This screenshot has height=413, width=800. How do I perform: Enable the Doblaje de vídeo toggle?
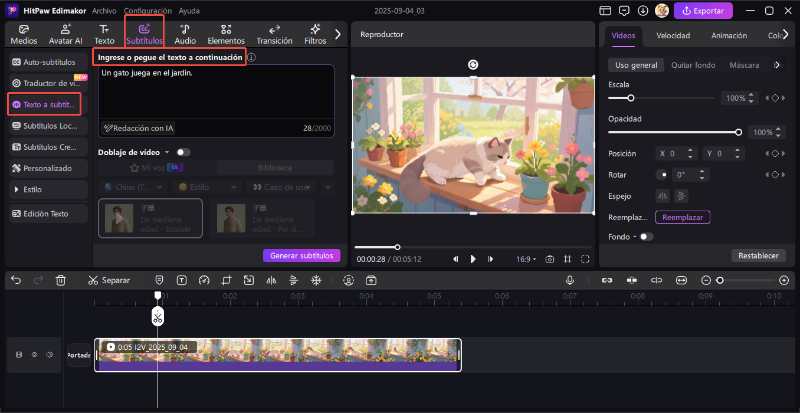tap(183, 152)
